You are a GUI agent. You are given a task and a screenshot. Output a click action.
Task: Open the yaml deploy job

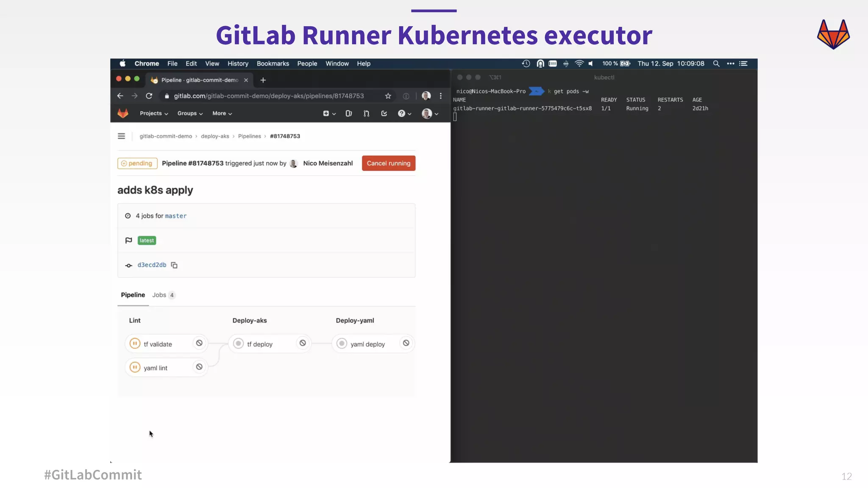(367, 344)
